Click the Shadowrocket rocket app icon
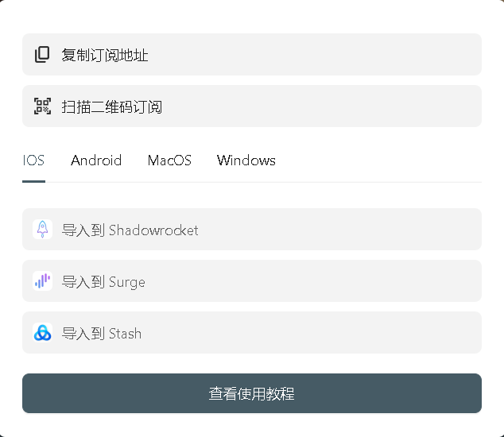This screenshot has height=437, width=504. (42, 229)
